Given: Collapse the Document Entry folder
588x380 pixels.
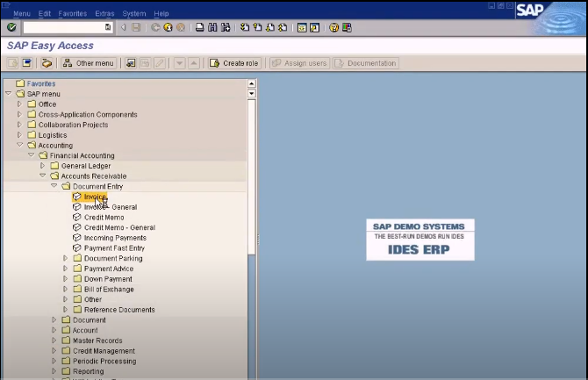Looking at the screenshot, I should [54, 186].
